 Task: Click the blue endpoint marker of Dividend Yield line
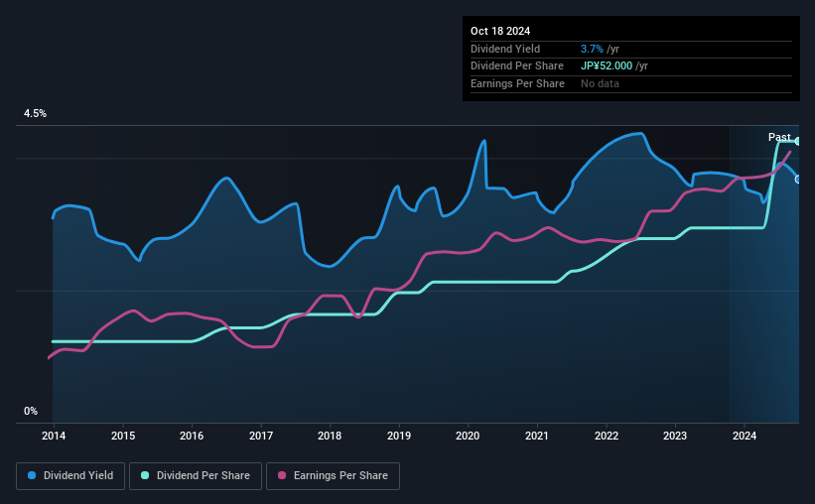point(798,180)
